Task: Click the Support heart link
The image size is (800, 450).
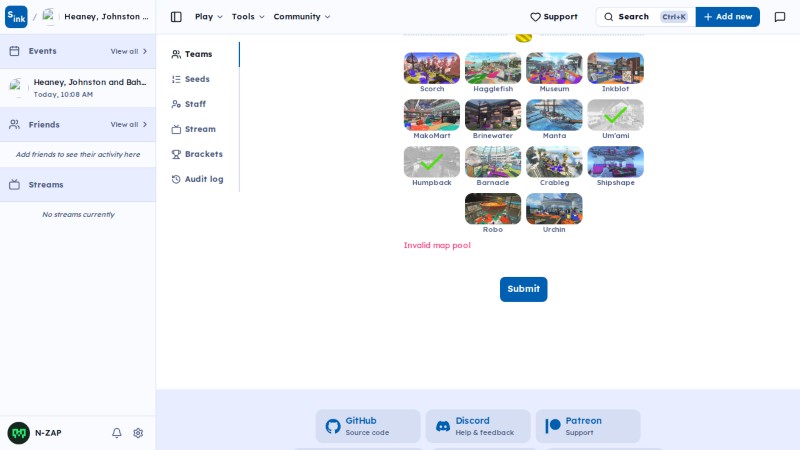Action: pyautogui.click(x=554, y=17)
